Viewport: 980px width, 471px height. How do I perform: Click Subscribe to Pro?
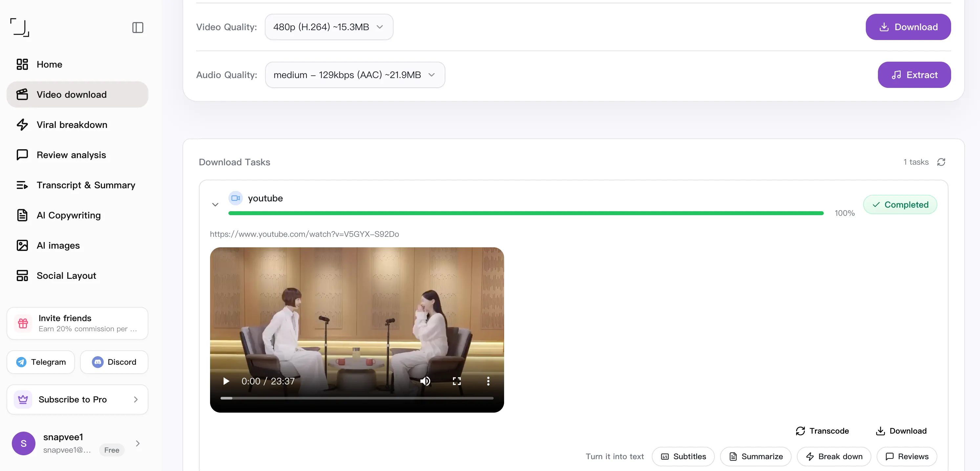coord(77,399)
